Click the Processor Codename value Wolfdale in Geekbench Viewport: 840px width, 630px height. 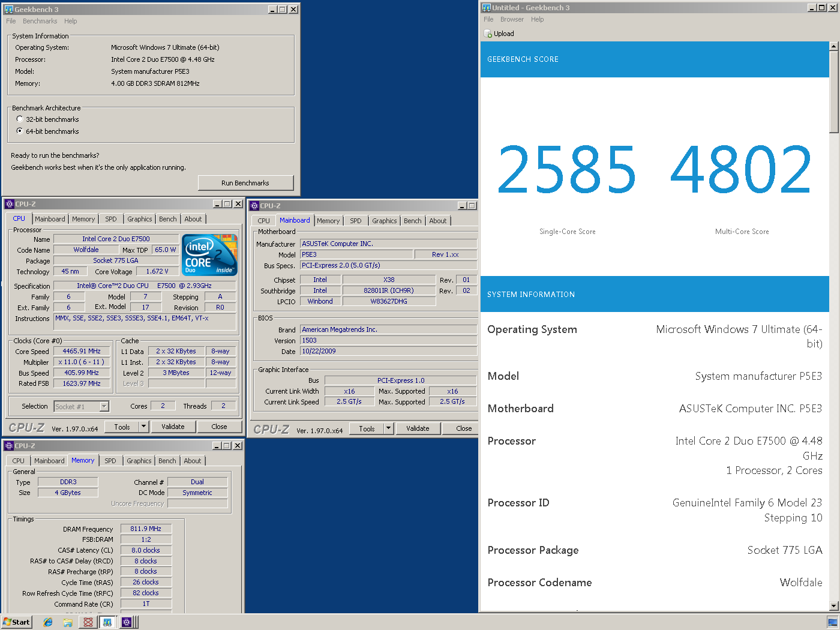click(801, 583)
